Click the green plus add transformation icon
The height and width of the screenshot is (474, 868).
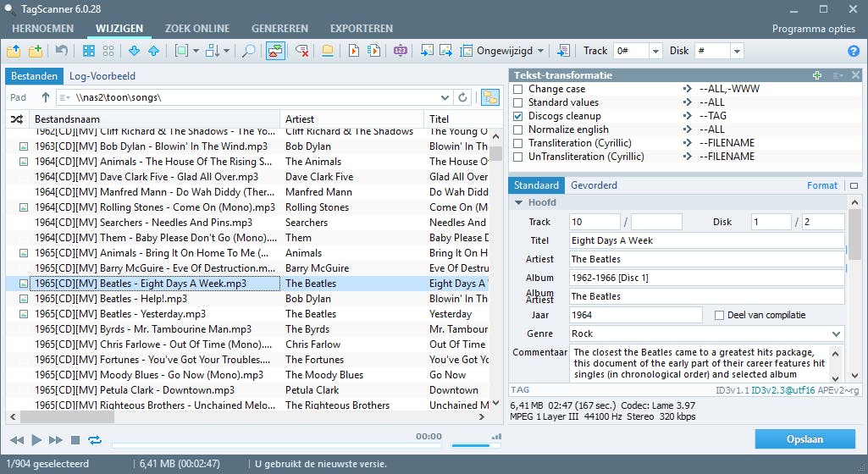pos(817,75)
